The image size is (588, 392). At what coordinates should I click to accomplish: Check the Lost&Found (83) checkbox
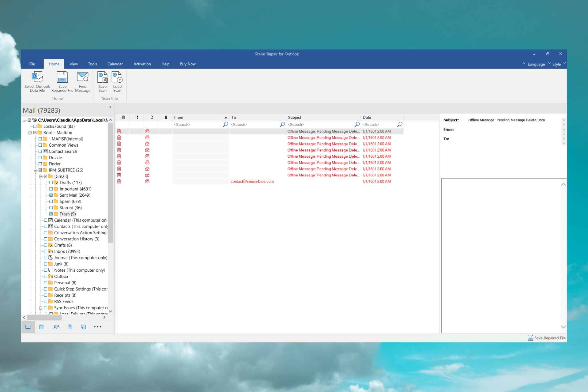(35, 126)
